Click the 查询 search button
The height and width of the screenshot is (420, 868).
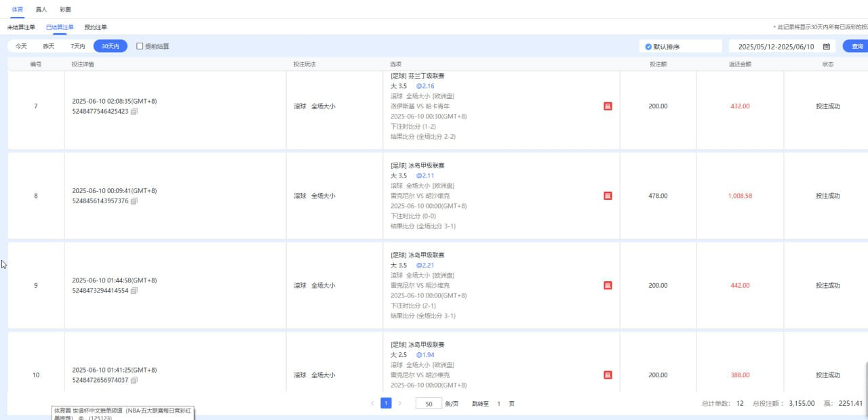pos(856,46)
